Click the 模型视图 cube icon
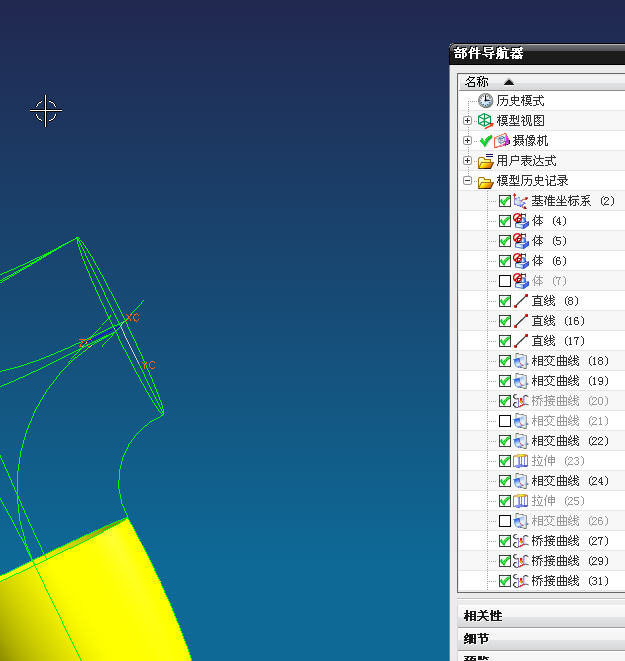The width and height of the screenshot is (625, 661). pyautogui.click(x=486, y=121)
